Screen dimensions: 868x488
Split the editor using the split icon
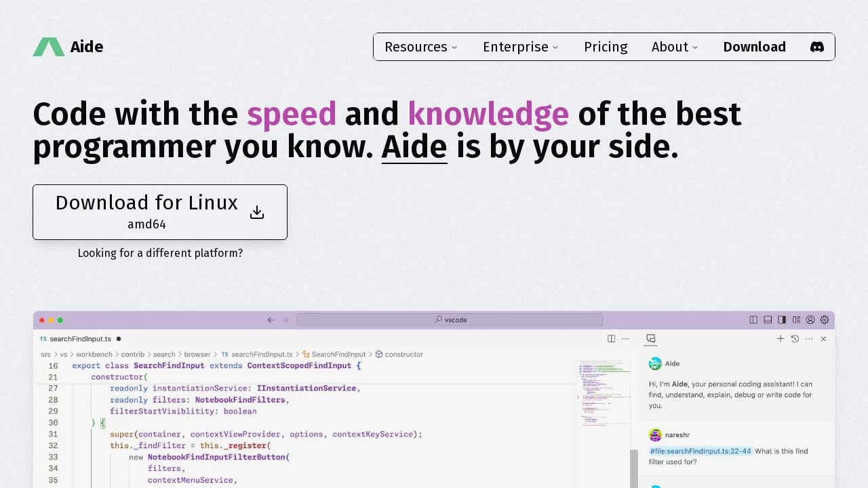tap(611, 338)
